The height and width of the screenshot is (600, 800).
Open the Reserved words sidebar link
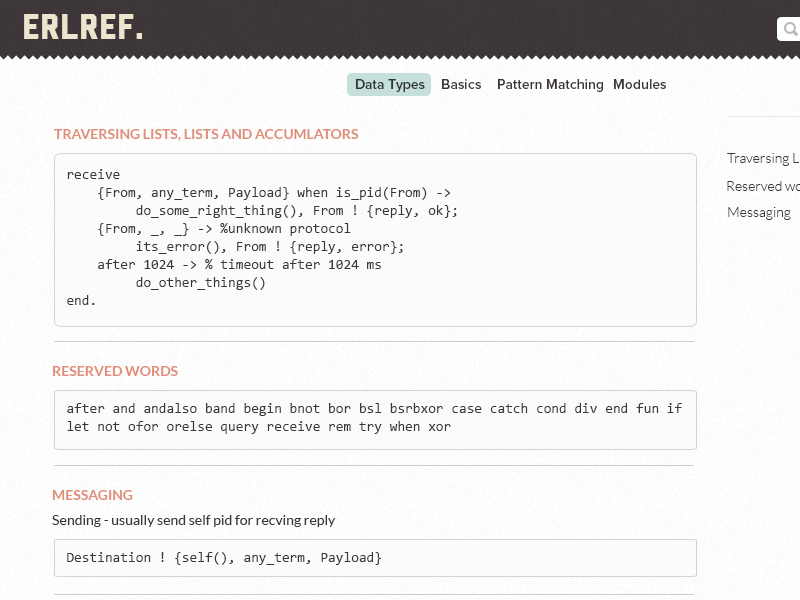pyautogui.click(x=763, y=186)
